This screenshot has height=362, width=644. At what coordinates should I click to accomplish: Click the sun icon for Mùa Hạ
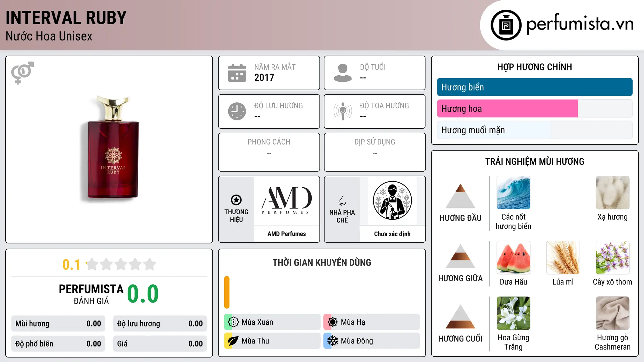point(333,322)
